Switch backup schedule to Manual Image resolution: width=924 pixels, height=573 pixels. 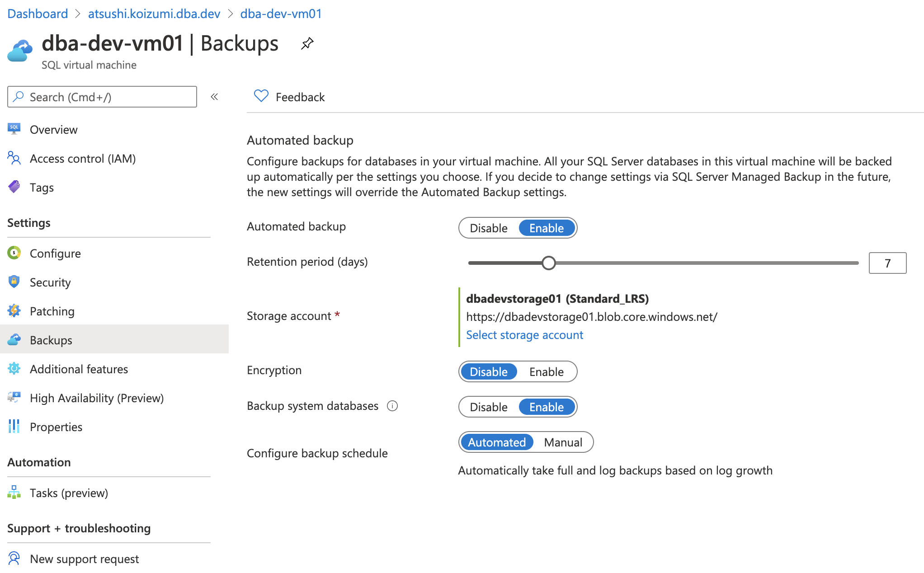(x=563, y=442)
